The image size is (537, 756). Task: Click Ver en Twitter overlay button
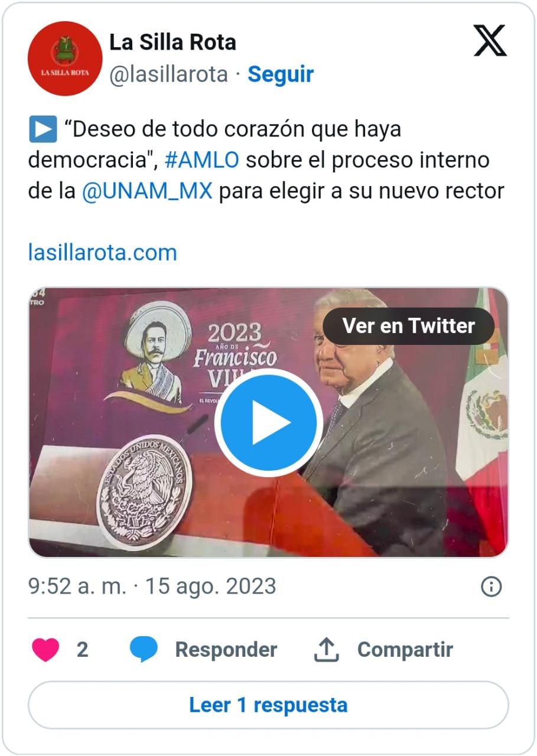tap(409, 325)
